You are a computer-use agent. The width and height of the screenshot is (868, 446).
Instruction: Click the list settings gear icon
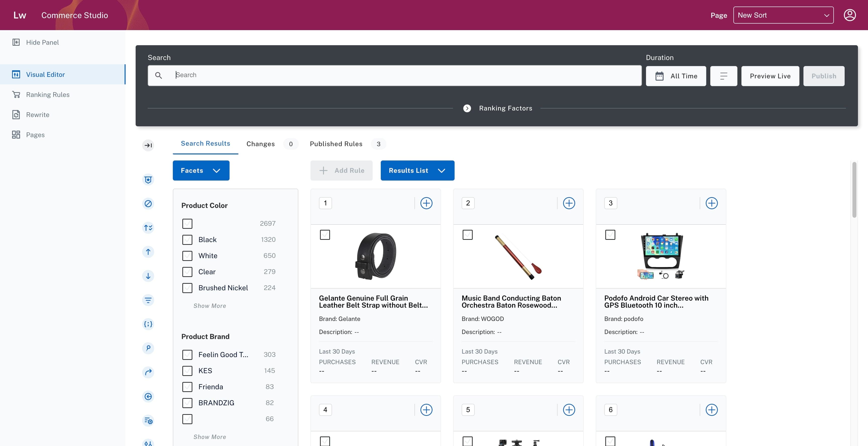(148, 421)
